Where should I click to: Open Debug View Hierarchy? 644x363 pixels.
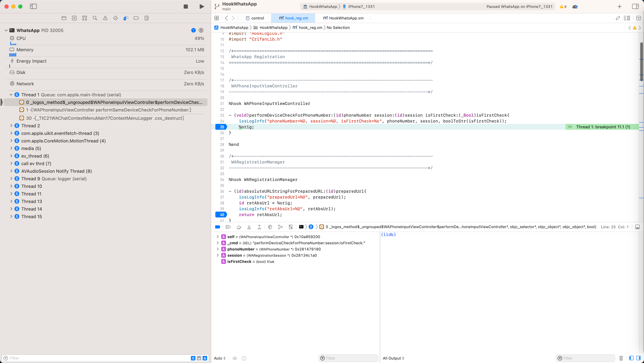(270, 227)
